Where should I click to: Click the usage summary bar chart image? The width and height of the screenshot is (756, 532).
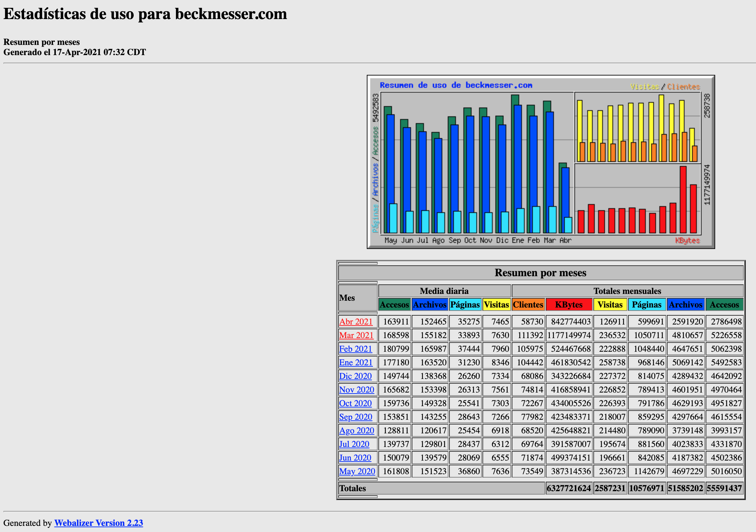(x=541, y=162)
